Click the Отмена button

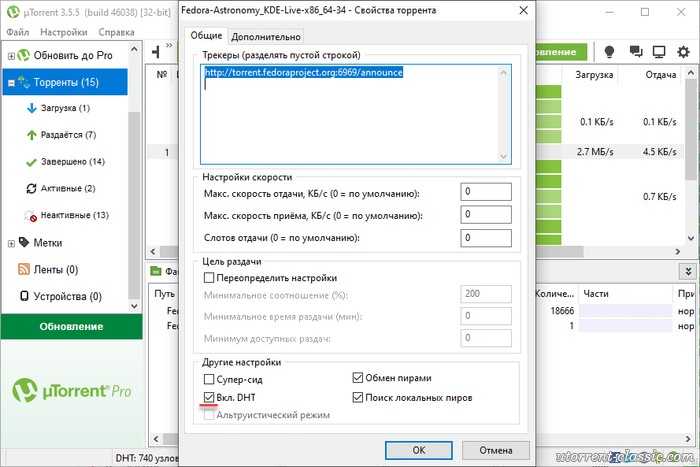point(496,450)
